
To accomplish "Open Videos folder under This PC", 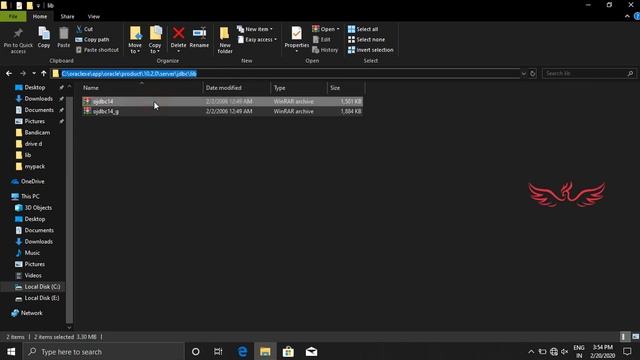I will pos(33,276).
